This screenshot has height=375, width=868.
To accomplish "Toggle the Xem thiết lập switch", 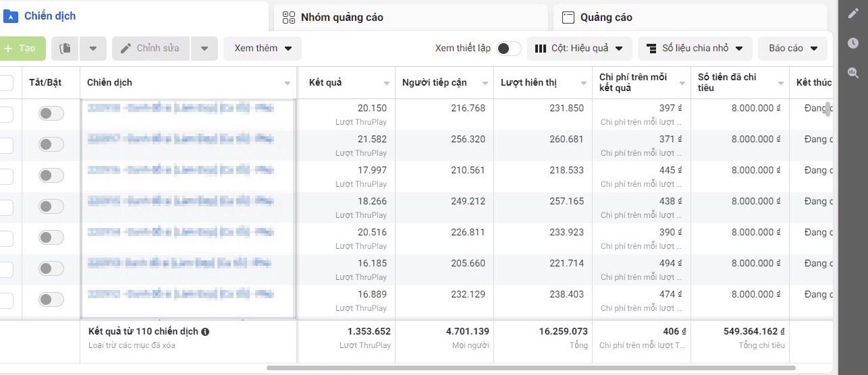I will 509,49.
